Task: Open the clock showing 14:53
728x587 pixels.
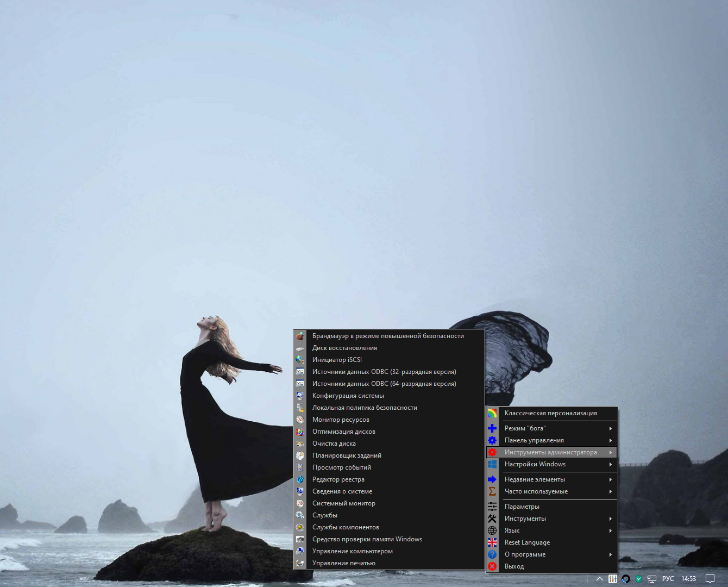Action: tap(689, 579)
